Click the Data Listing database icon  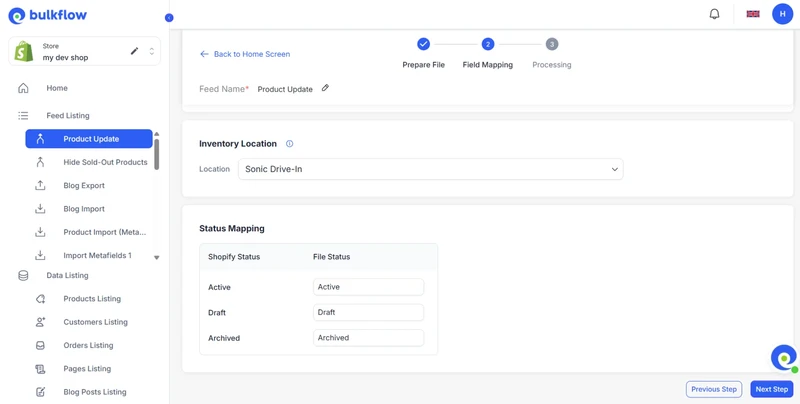pos(23,275)
